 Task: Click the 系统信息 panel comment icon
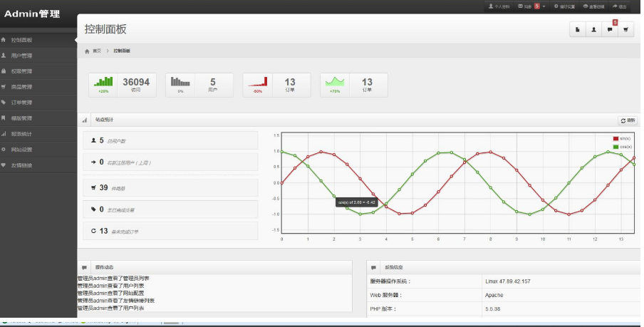click(x=373, y=267)
